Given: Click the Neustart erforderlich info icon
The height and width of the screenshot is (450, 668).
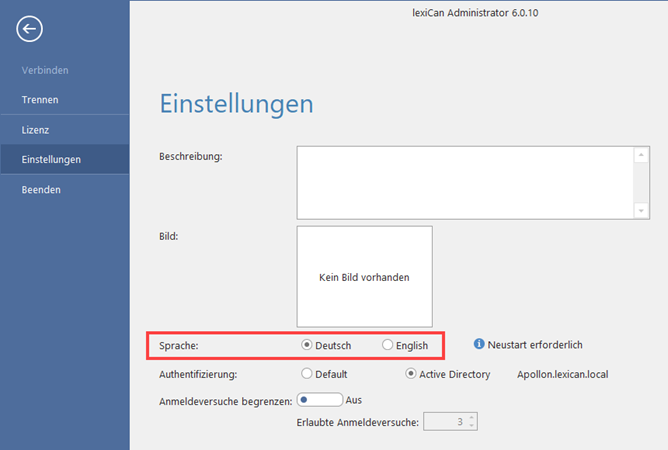Looking at the screenshot, I should [x=479, y=344].
